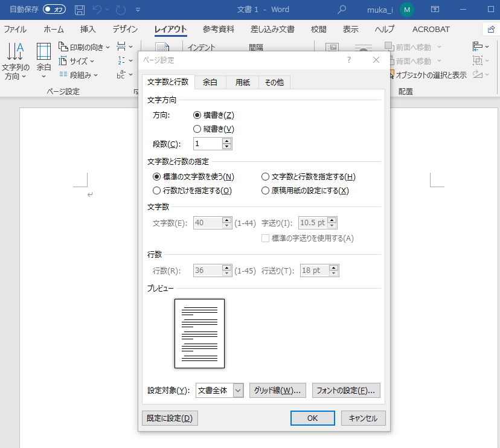
Task: Open the ホーム ribbon tab
Action: pyautogui.click(x=54, y=30)
